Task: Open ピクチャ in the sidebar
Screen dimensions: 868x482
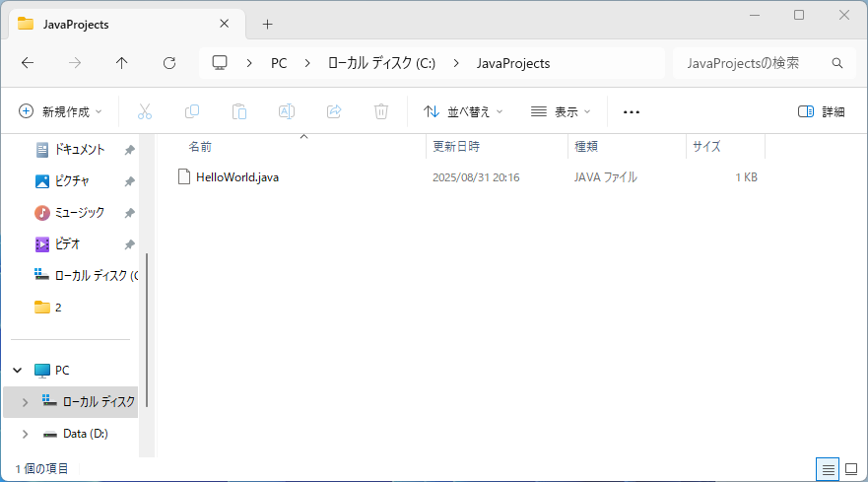Action: click(72, 181)
